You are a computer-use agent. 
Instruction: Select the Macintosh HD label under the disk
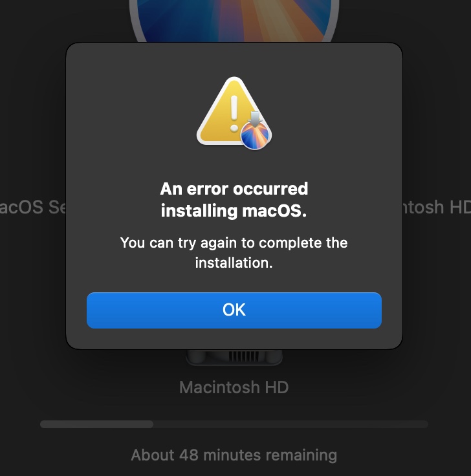point(234,387)
